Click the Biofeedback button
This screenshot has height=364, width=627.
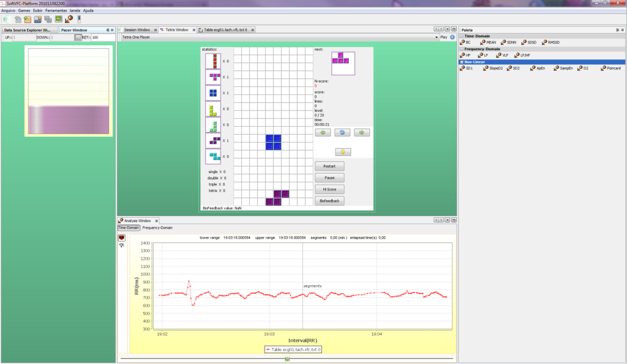(x=329, y=201)
